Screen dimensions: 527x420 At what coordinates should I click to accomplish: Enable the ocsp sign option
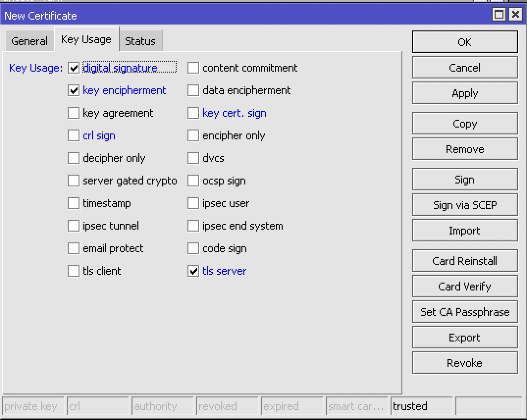[193, 181]
